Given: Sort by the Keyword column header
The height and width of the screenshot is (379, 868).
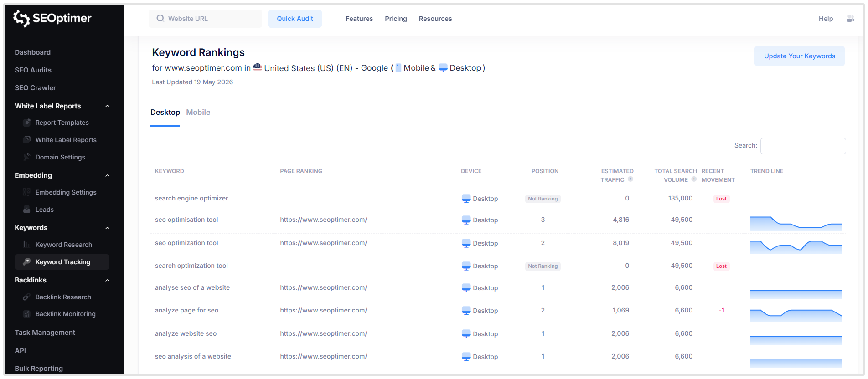Looking at the screenshot, I should pyautogui.click(x=170, y=171).
